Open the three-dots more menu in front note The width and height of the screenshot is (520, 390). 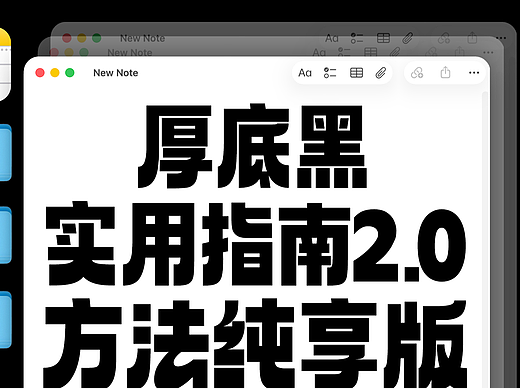pyautogui.click(x=474, y=73)
